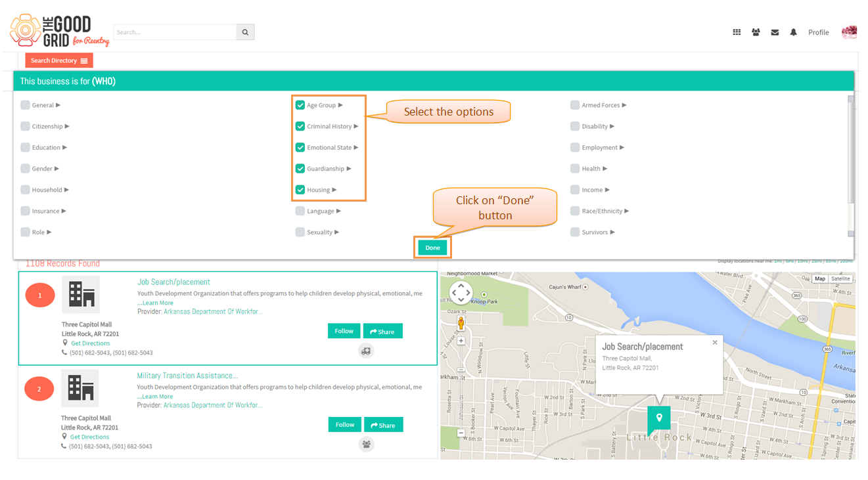Check the Language checkbox
This screenshot has height=480, width=868.
click(300, 211)
